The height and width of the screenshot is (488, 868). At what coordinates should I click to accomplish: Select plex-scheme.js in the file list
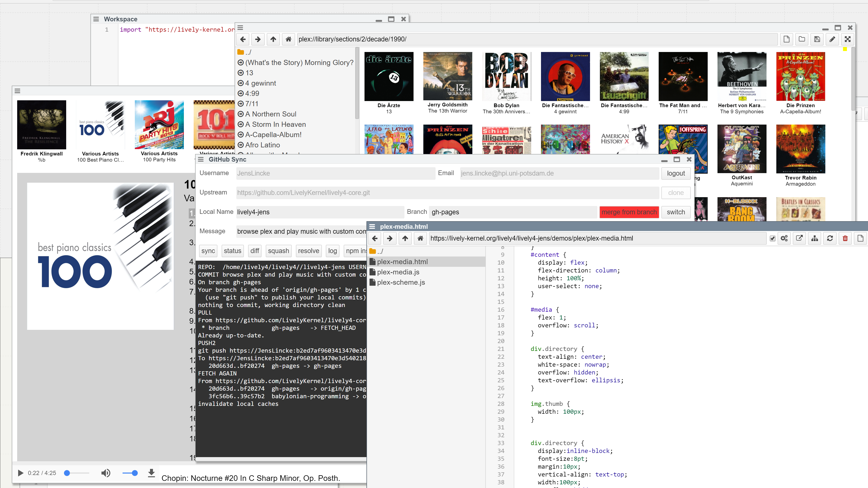point(401,283)
